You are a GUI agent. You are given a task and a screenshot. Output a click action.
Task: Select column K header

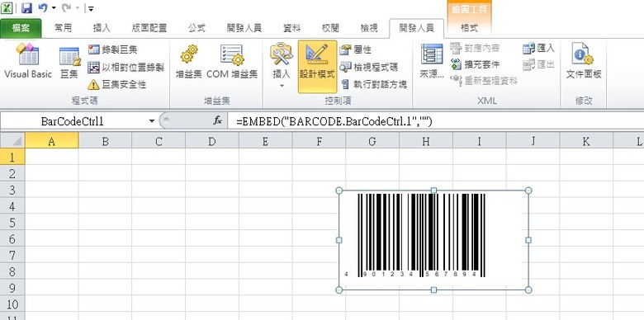pyautogui.click(x=586, y=141)
